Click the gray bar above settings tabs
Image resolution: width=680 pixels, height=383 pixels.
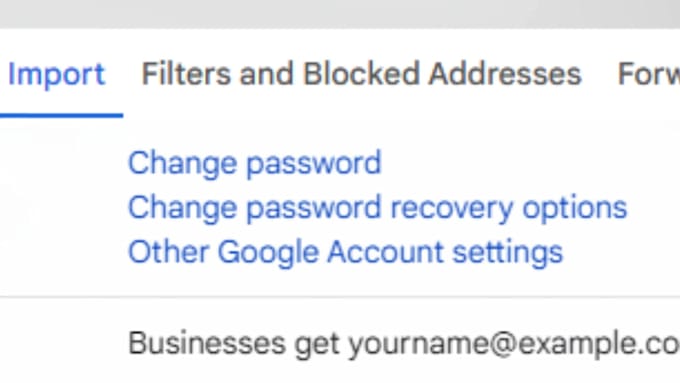point(340,14)
